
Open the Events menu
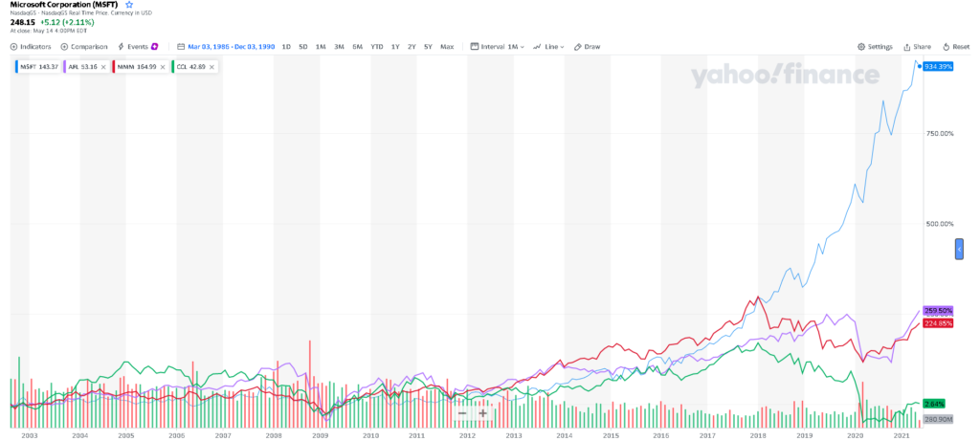pyautogui.click(x=137, y=46)
